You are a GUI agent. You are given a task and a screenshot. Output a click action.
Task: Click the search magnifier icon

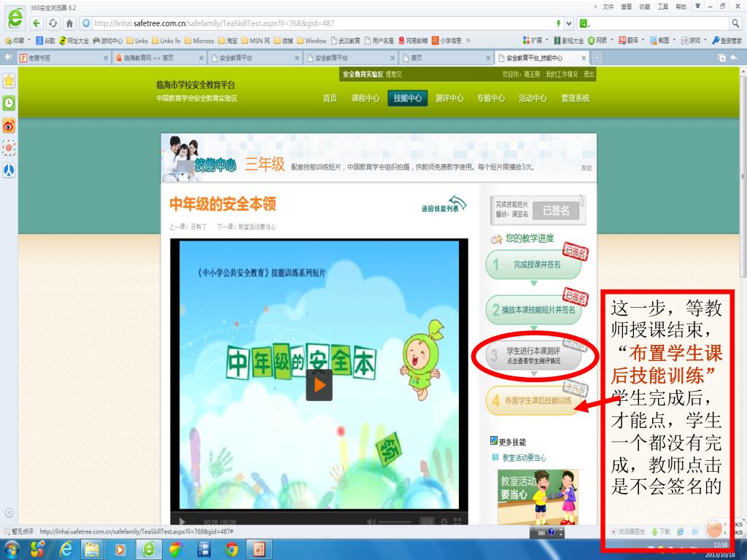pyautogui.click(x=736, y=23)
